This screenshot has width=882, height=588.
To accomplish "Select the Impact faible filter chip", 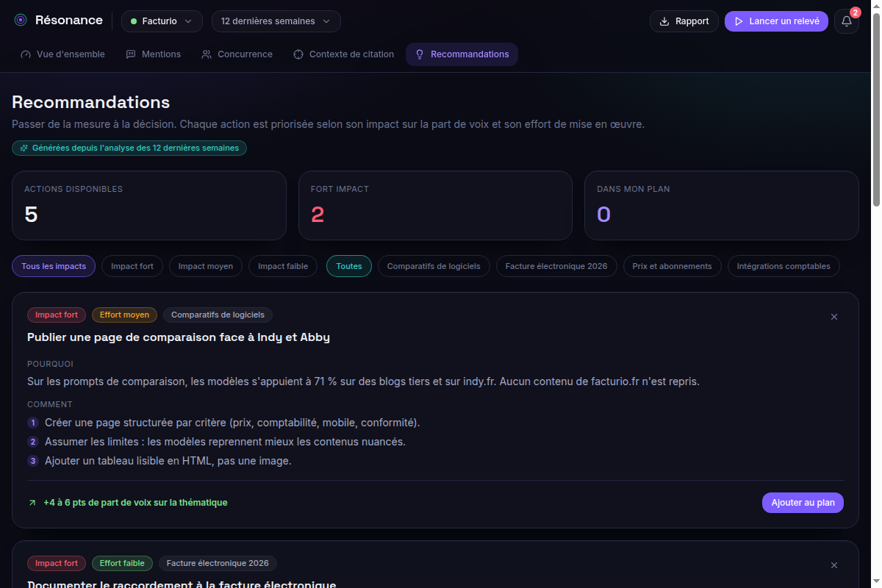I will [283, 266].
